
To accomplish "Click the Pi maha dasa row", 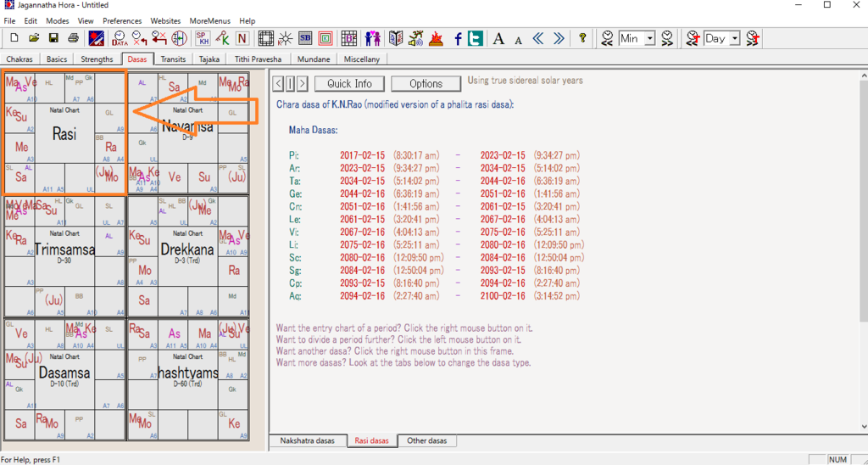I will click(x=435, y=155).
